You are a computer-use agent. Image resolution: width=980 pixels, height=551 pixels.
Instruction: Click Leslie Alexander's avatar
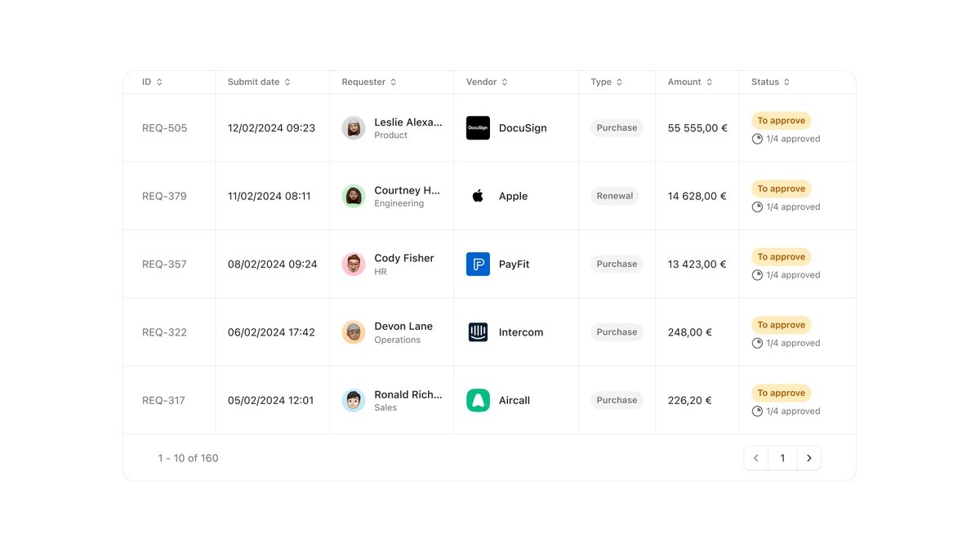pyautogui.click(x=354, y=128)
